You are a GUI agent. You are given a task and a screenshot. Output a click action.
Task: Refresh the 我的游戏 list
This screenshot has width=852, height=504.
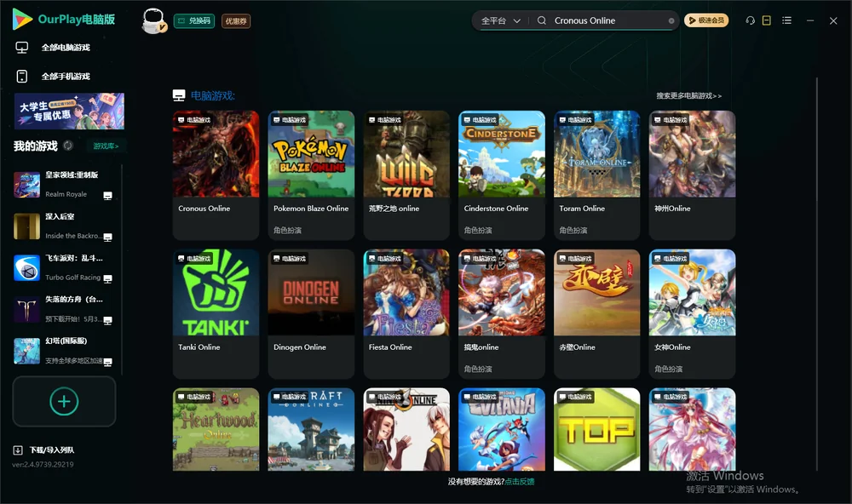(x=68, y=146)
